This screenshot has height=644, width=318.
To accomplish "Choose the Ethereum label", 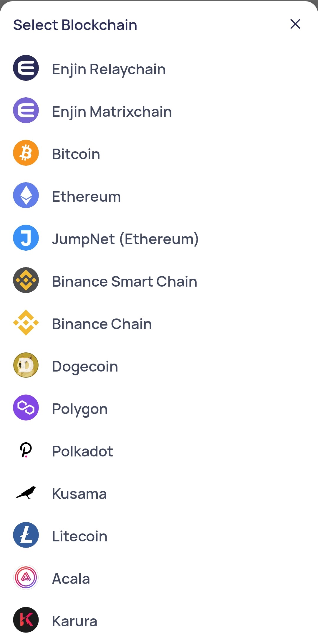I will tap(86, 196).
